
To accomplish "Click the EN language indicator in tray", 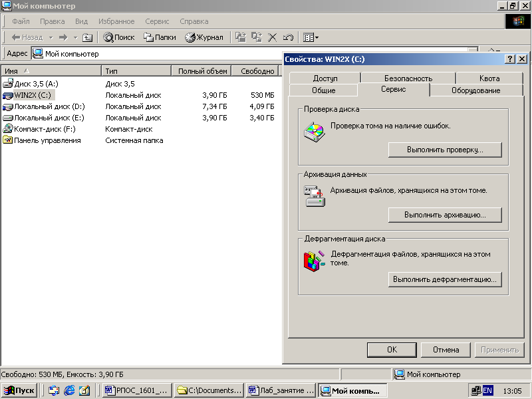I will point(487,390).
